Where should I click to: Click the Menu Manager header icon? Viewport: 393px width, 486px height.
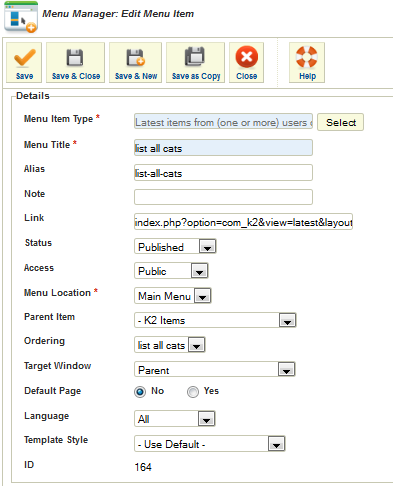point(21,17)
